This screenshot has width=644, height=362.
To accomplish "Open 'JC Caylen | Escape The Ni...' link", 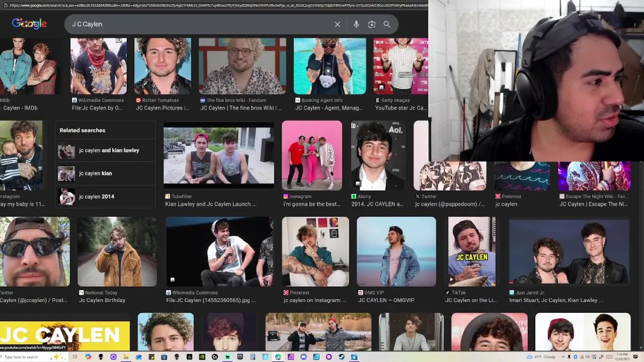I will click(594, 204).
